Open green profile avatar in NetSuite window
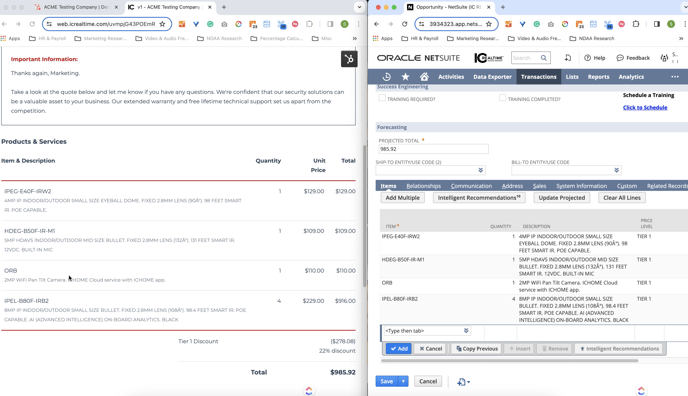This screenshot has width=688, height=396. pyautogui.click(x=671, y=24)
